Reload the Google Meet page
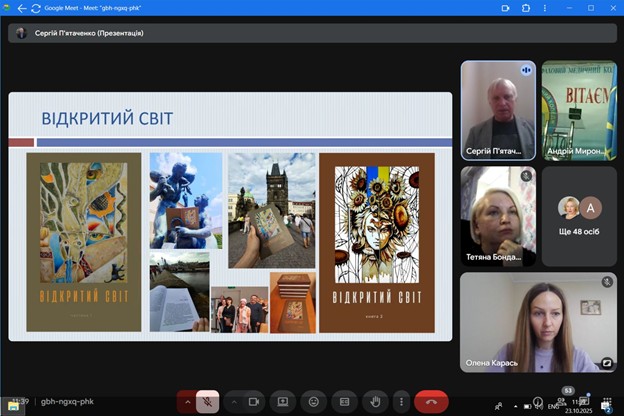 point(37,8)
